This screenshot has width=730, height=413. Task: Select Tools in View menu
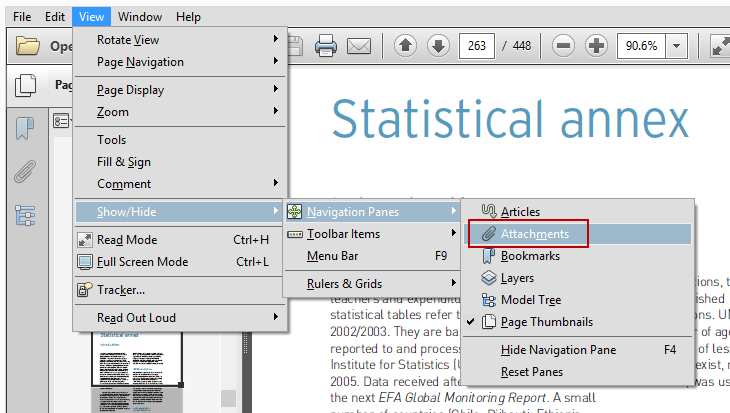pos(181,140)
